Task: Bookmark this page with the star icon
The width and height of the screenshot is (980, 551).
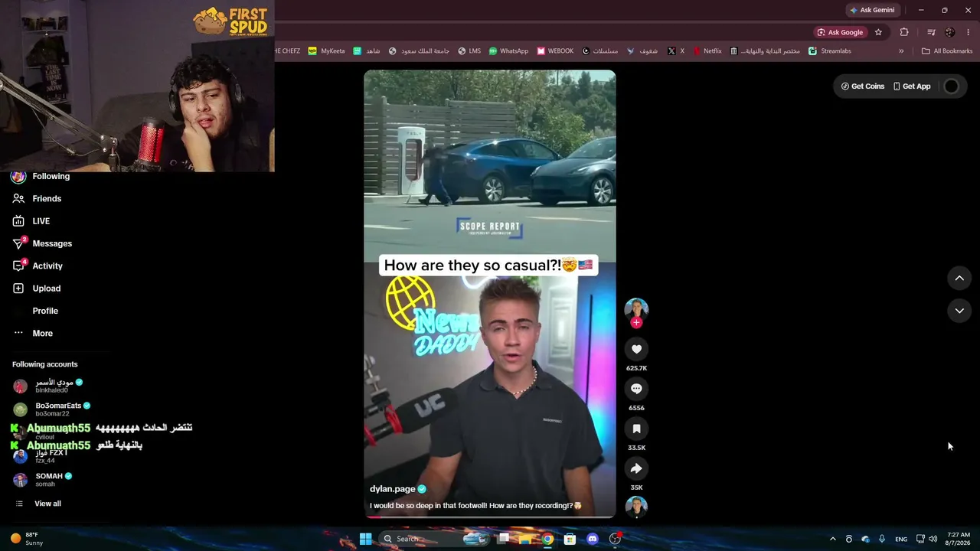Action: [878, 32]
